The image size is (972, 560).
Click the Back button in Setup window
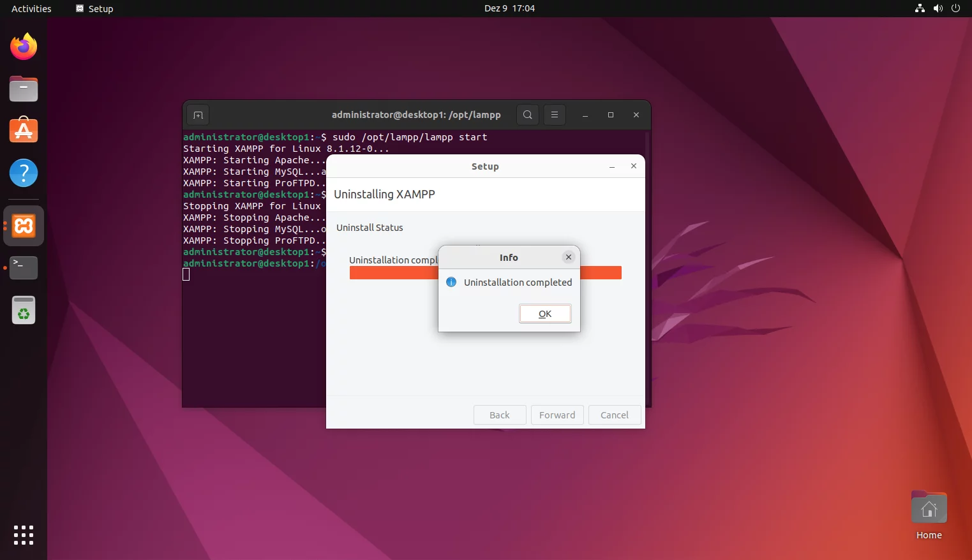[x=500, y=415]
